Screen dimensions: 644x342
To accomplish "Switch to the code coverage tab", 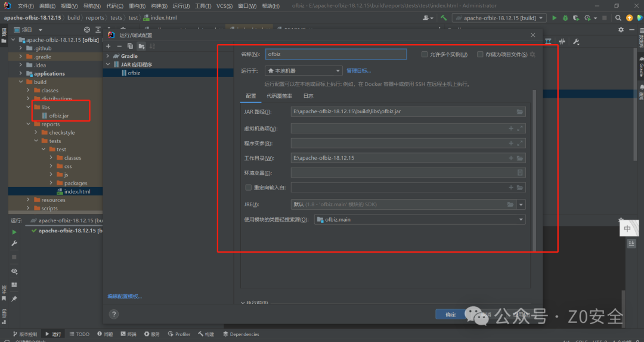I will 279,96.
